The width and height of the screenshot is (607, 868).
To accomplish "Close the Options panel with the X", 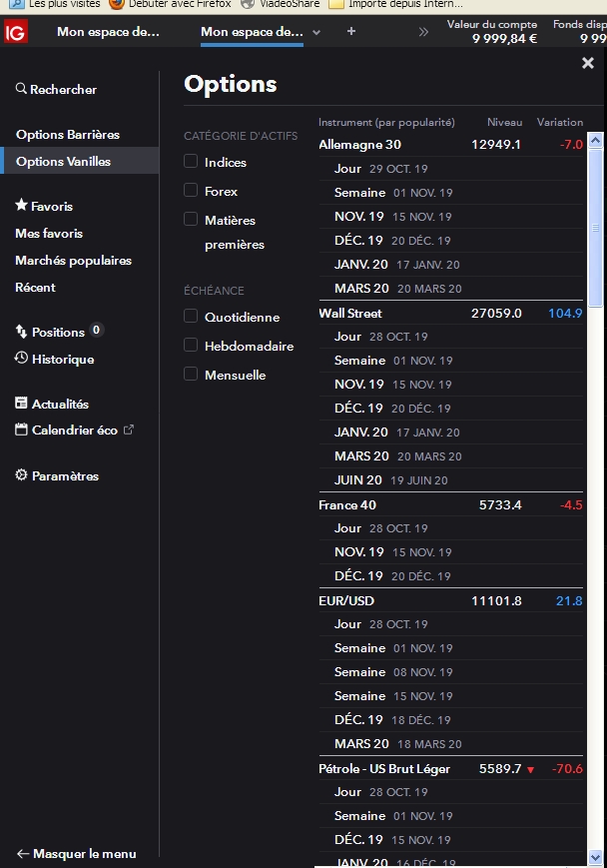I will point(588,63).
